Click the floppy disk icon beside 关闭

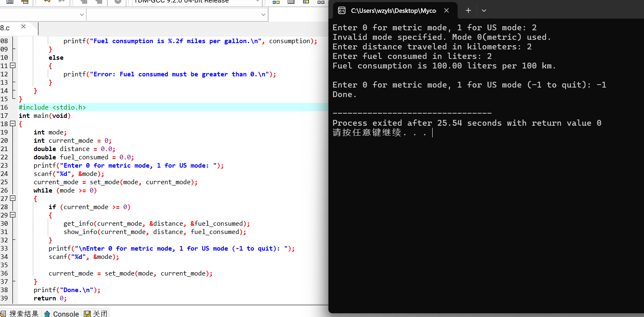[x=87, y=314]
